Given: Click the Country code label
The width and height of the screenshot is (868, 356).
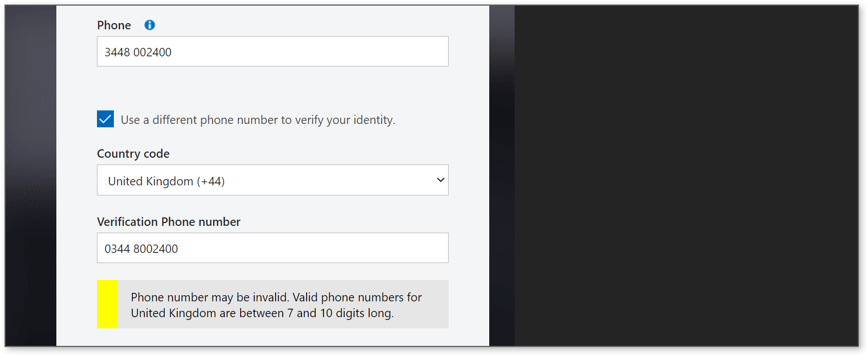Looking at the screenshot, I should point(134,153).
